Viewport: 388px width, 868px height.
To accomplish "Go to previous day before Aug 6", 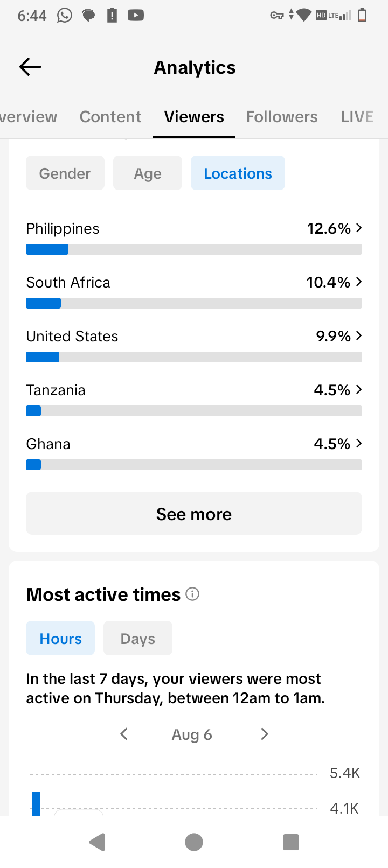I will (x=124, y=734).
